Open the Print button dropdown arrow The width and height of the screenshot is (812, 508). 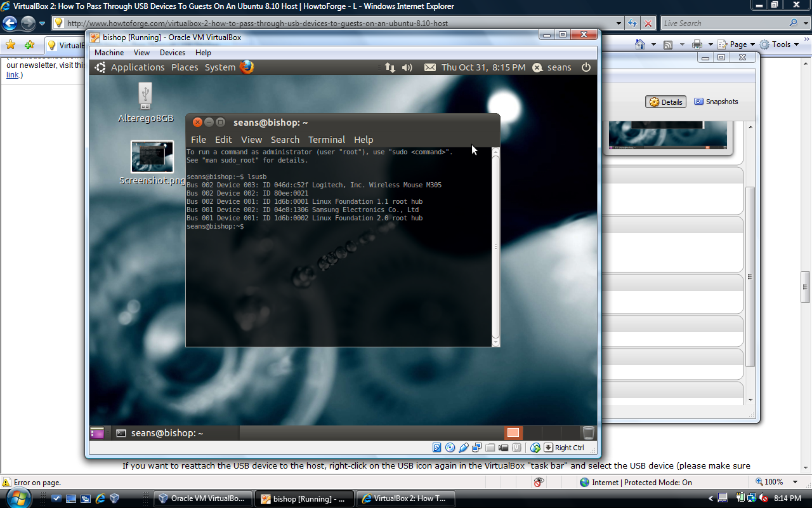(709, 44)
